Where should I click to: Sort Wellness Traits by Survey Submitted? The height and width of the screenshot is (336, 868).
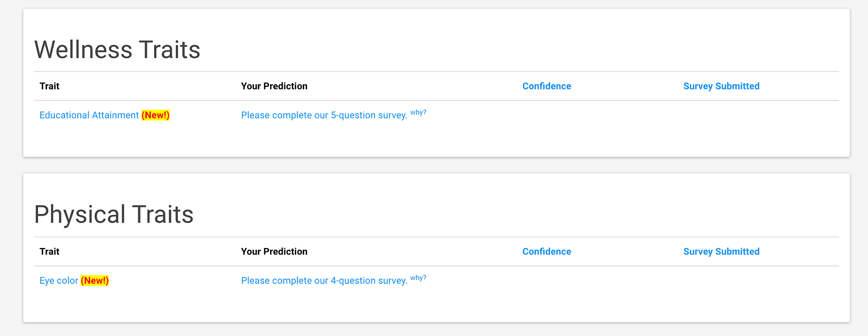point(721,86)
